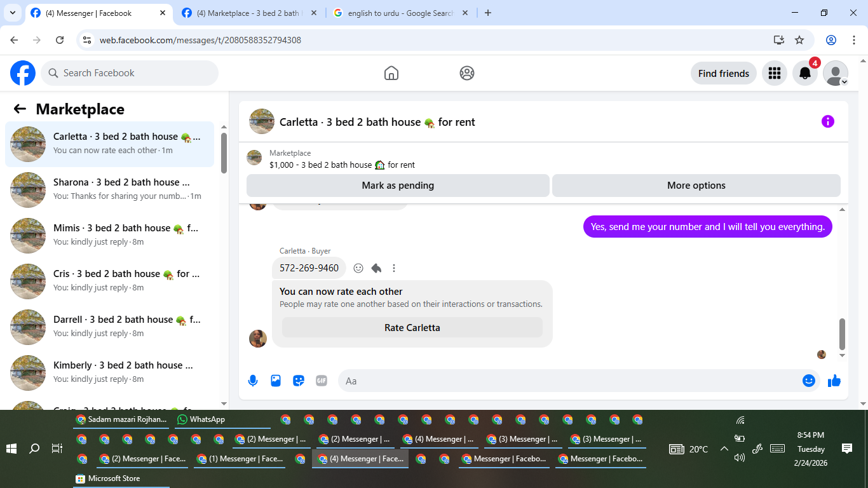Image resolution: width=868 pixels, height=488 pixels.
Task: Open Windows notification center icon
Action: pos(847,449)
